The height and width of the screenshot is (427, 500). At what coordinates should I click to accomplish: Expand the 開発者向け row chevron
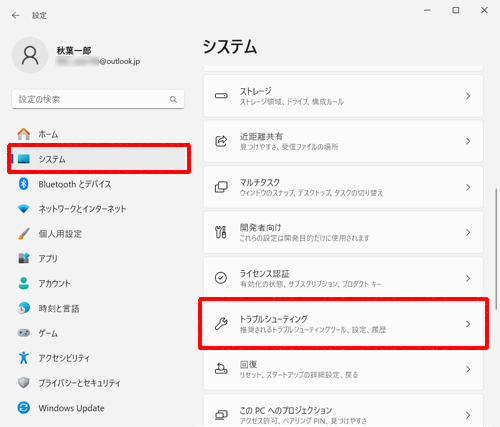468,232
